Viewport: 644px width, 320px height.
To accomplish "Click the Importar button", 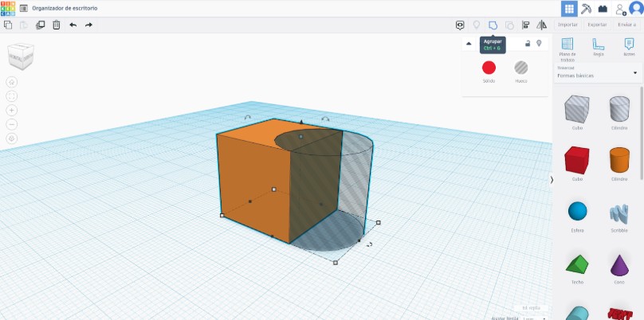I will [567, 25].
